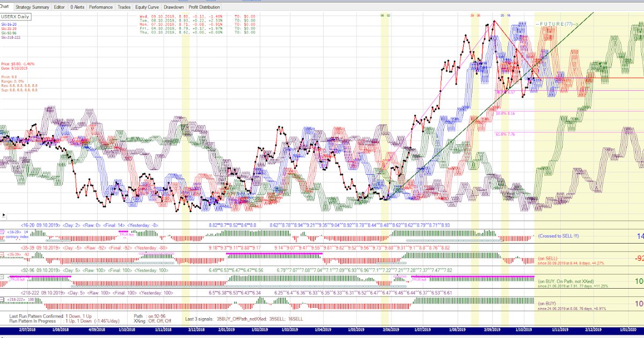Toggle the Ski-92-96 legend entry
The image size is (644, 338).
9,33
